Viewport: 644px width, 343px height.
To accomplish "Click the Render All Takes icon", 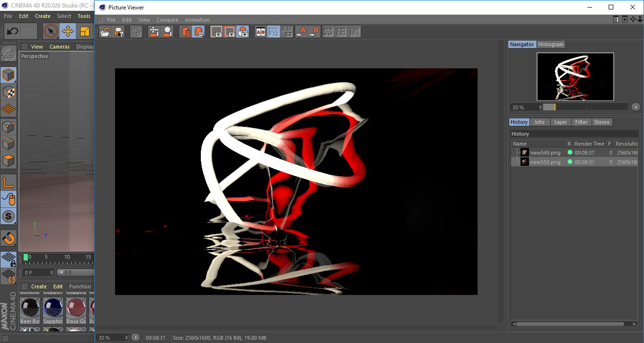I will pyautogui.click(x=154, y=32).
